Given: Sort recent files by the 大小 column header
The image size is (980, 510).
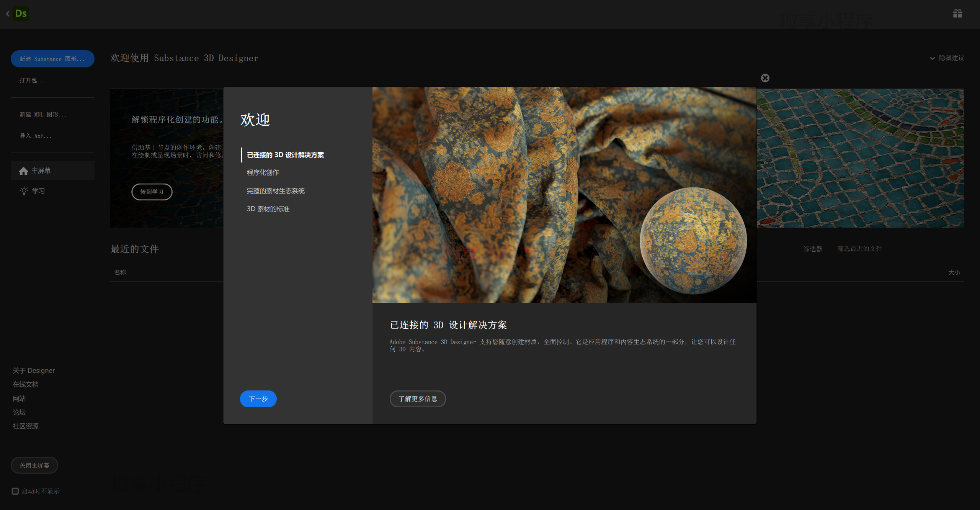Looking at the screenshot, I should coord(954,272).
